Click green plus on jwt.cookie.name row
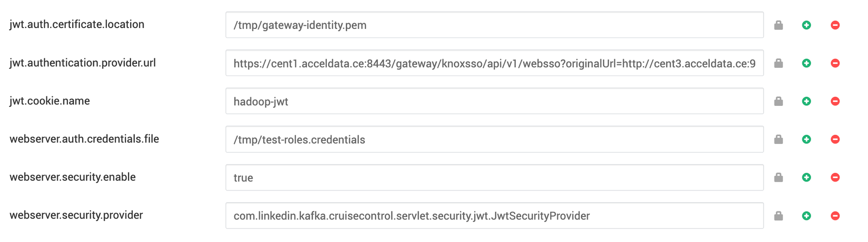 click(x=807, y=101)
